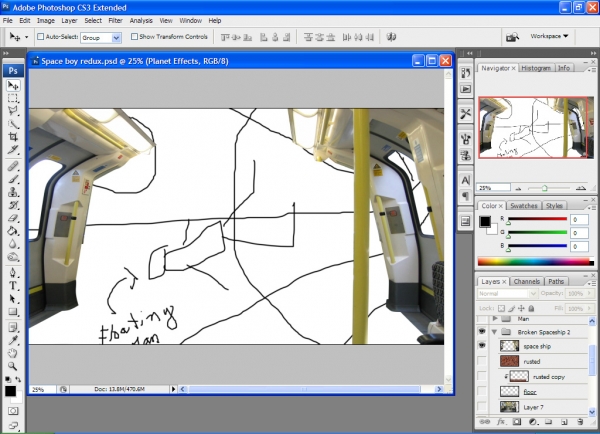Show the rusted copy layer
The width and height of the screenshot is (600, 434).
[x=482, y=377]
